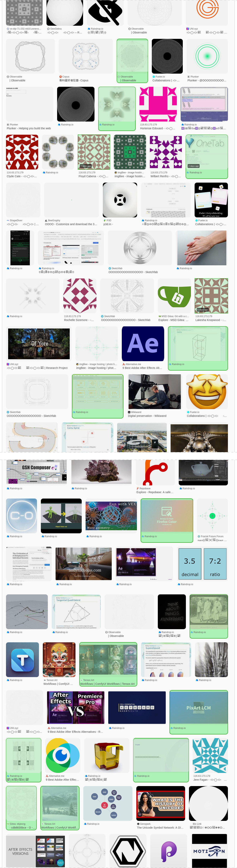Open the Fractal Future Forum thumbnail
This screenshot has width=237, height=868.
212,516
